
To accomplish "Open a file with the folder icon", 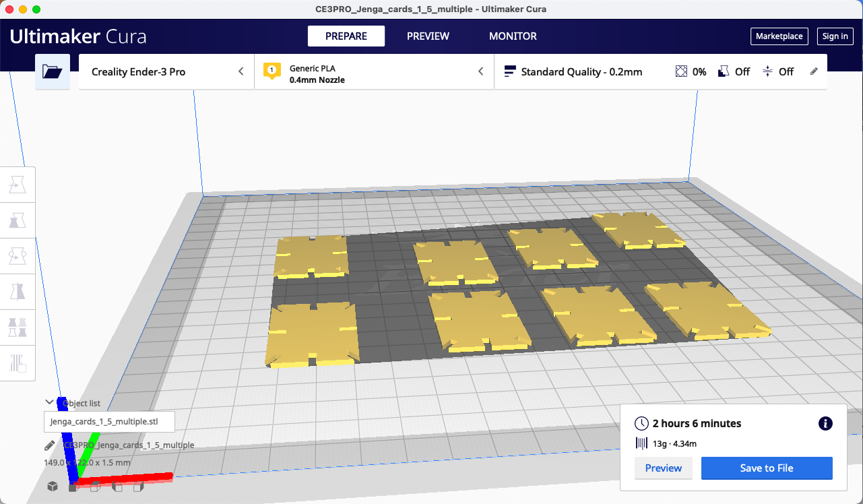I will pyautogui.click(x=52, y=71).
